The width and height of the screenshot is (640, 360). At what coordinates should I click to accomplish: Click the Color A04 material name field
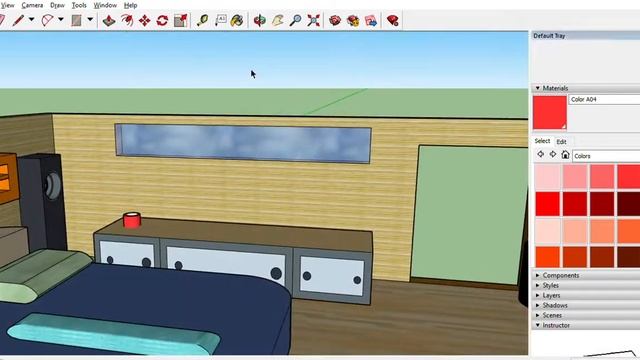604,99
